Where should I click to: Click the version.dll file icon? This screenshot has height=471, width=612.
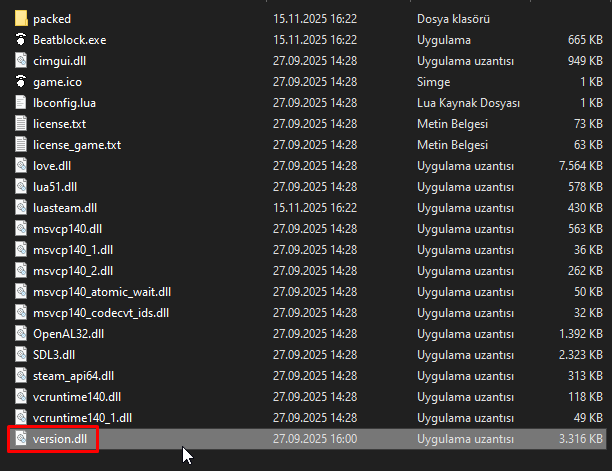tap(21, 439)
